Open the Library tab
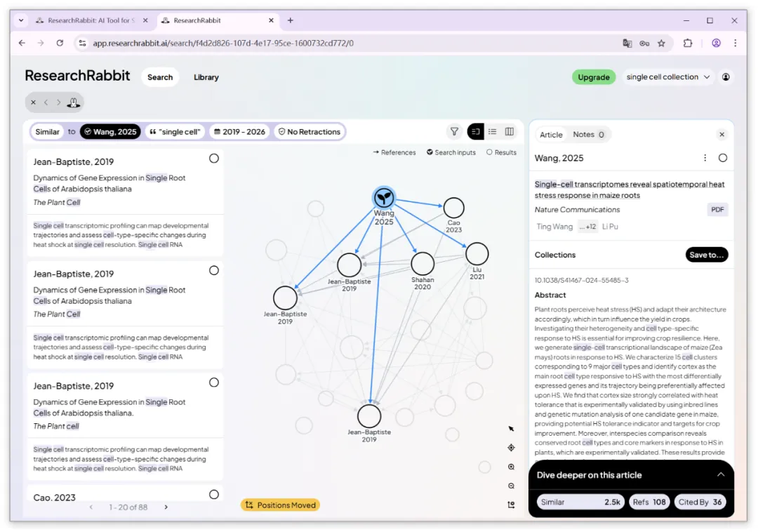 [206, 77]
